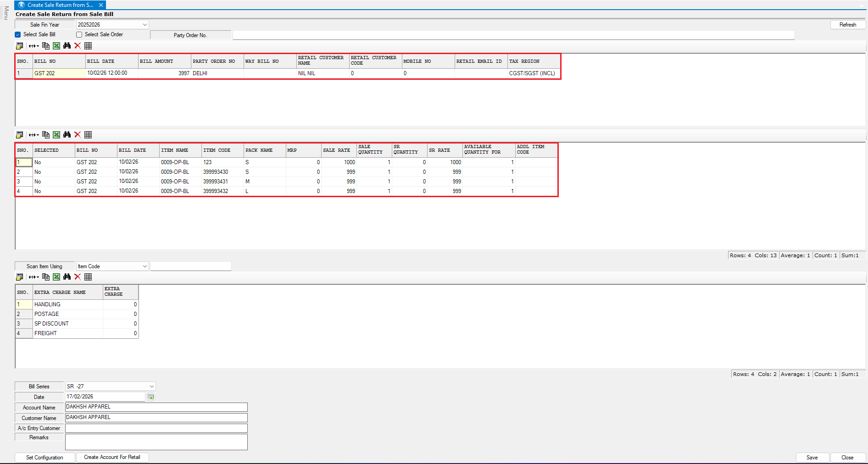Image resolution: width=868 pixels, height=464 pixels.
Task: Open the Bill Series dropdown
Action: (x=151, y=387)
